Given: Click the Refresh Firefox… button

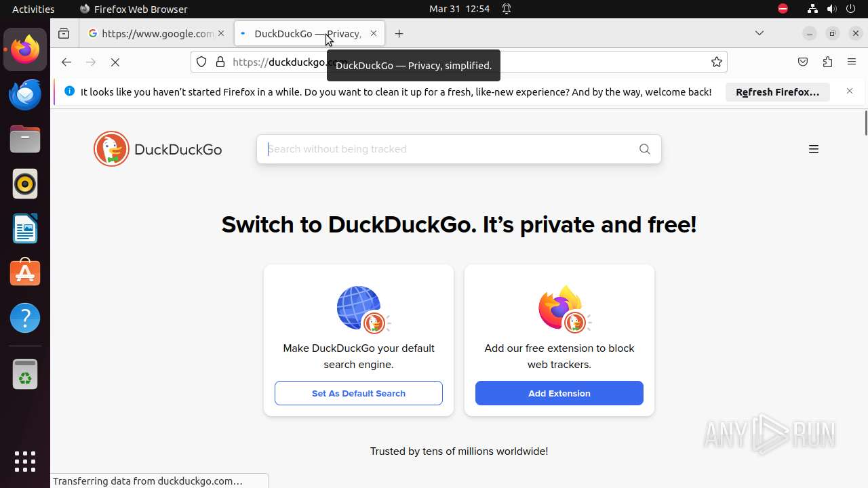Looking at the screenshot, I should [x=778, y=92].
